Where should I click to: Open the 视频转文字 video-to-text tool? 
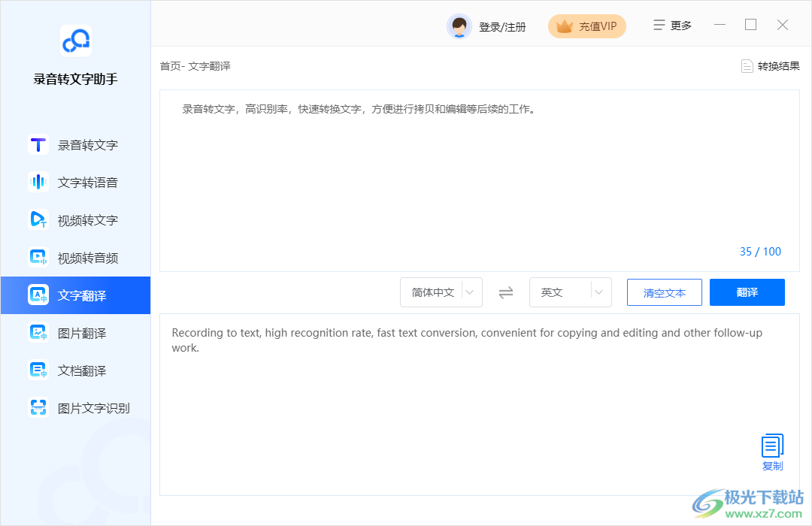pyautogui.click(x=75, y=219)
